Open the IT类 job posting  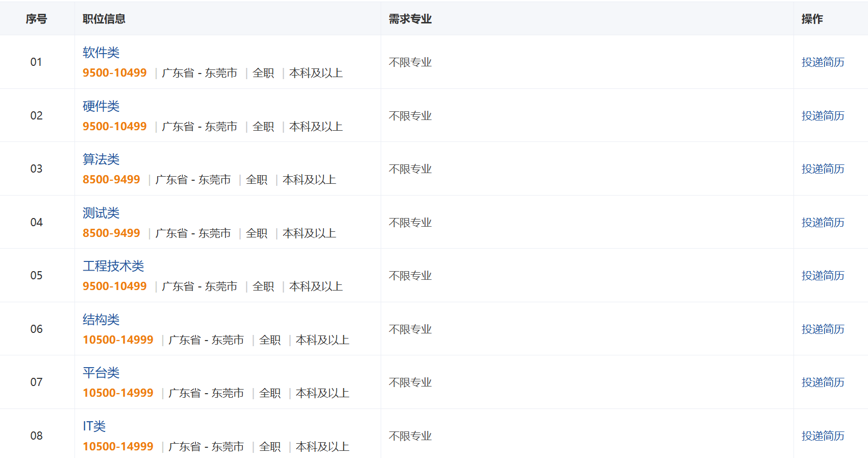[94, 426]
